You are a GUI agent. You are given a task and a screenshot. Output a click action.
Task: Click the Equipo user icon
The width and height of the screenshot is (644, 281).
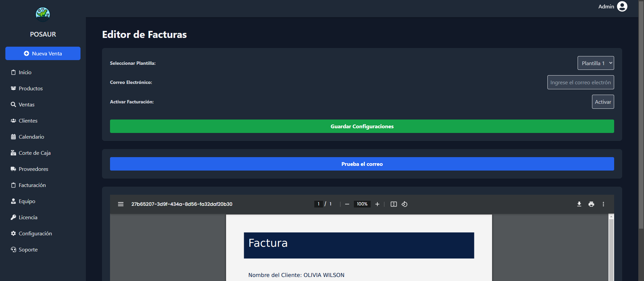[13, 201]
